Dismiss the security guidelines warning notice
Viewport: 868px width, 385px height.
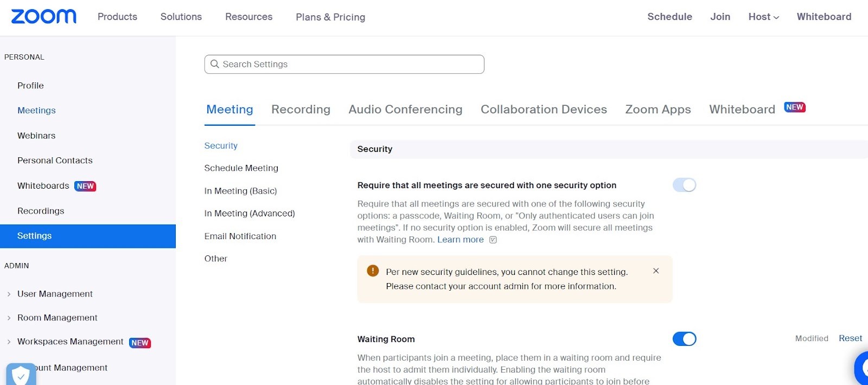coord(656,271)
